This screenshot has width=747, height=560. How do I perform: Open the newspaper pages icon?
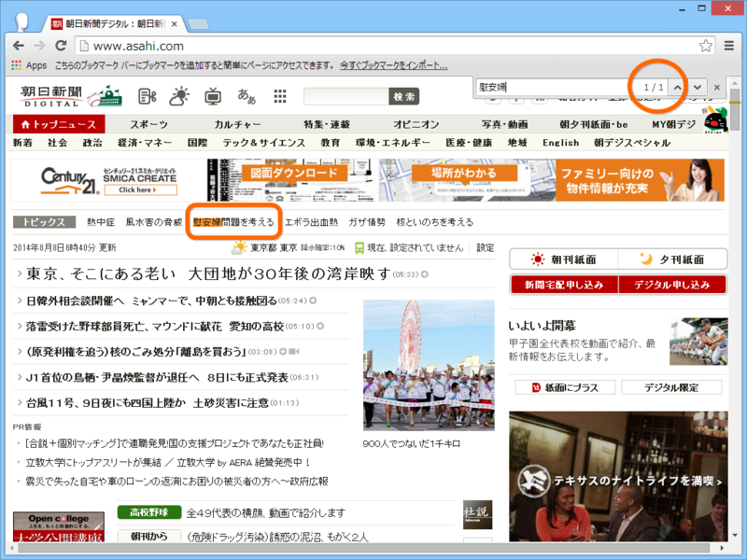pyautogui.click(x=148, y=96)
